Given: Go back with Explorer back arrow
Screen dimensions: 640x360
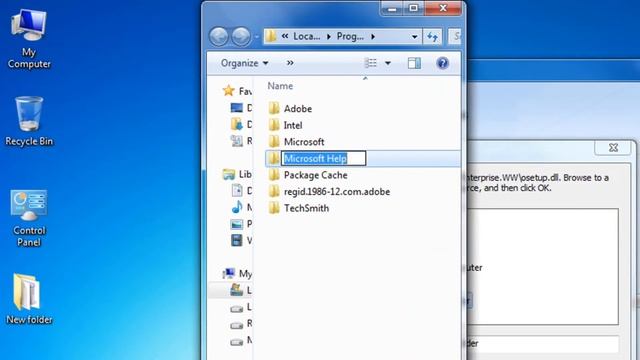Looking at the screenshot, I should 219,36.
